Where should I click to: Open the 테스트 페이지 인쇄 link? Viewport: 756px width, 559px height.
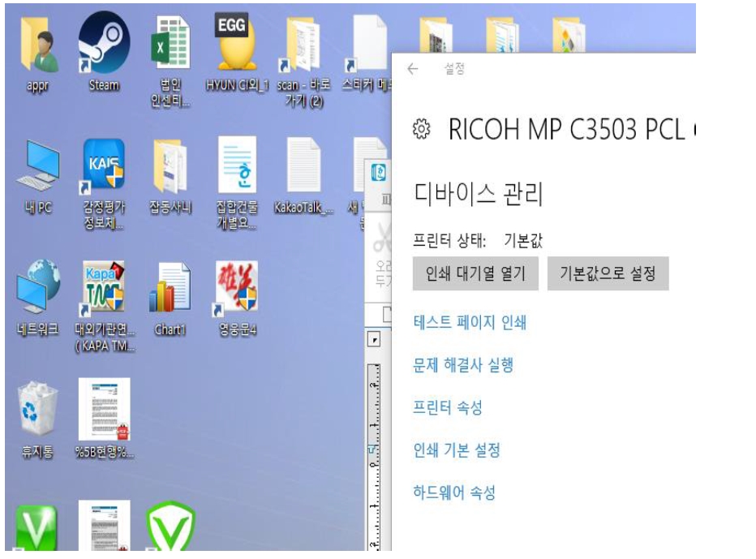point(470,322)
